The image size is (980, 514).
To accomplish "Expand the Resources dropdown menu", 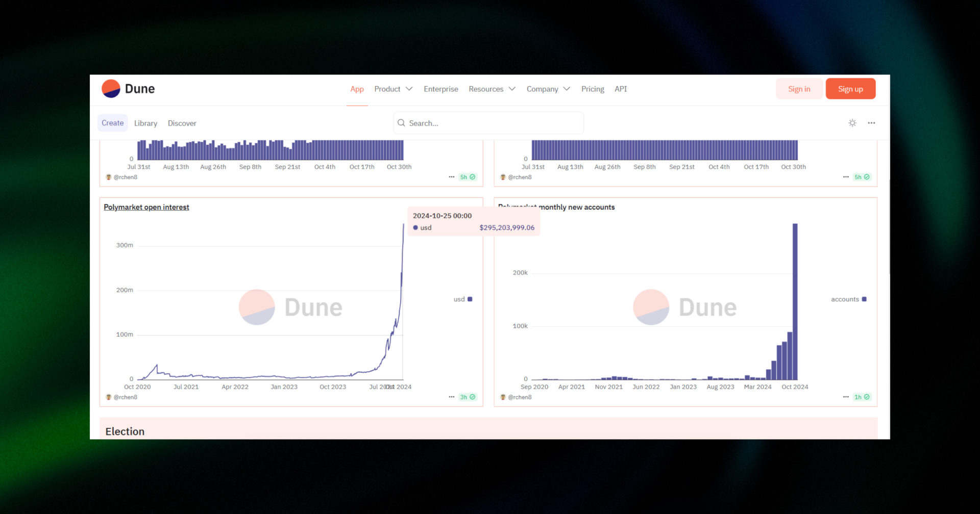I will pos(492,89).
